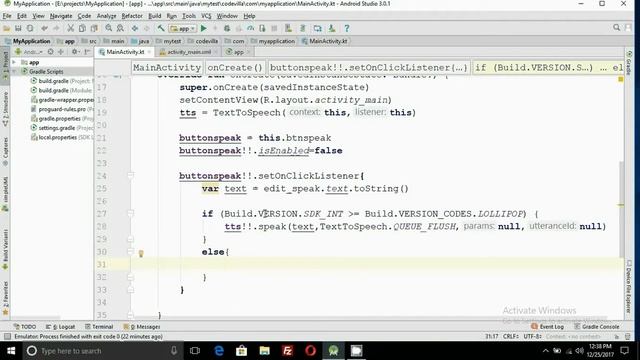Click the Find magnifier icon
Screen dimensions: 640x360
(x=109, y=29)
